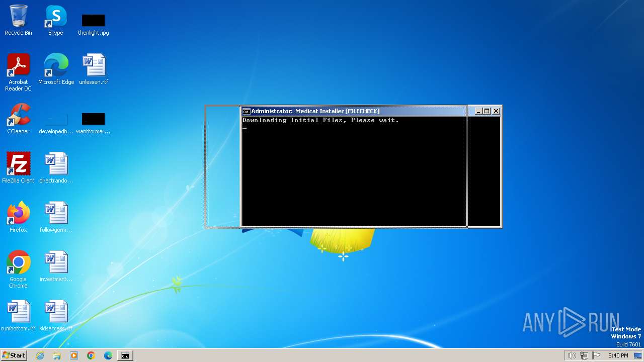Launch Google Chrome desktop shortcut

click(x=18, y=269)
